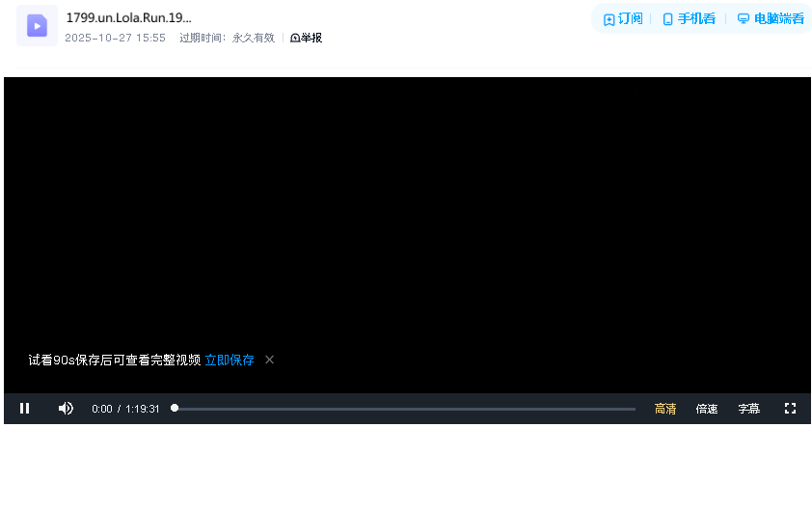This screenshot has width=812, height=508.
Task: Click the 试看90s trial notice text
Action: tap(114, 361)
